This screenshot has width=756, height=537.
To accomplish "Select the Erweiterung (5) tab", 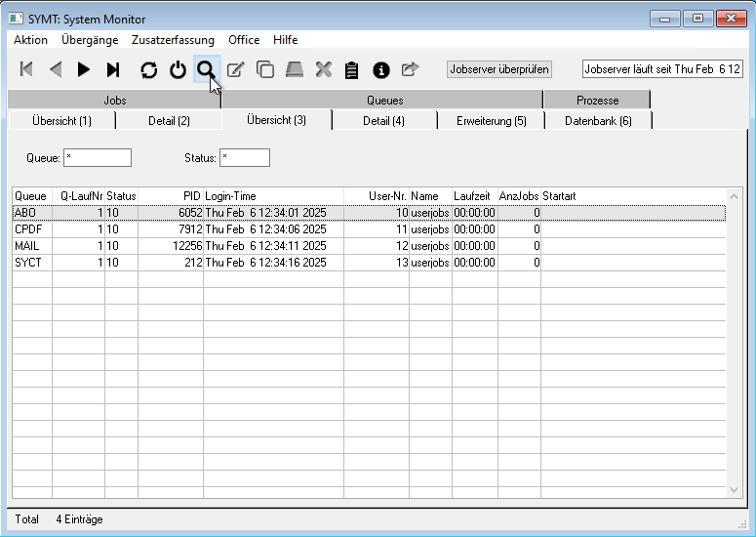I will point(491,120).
